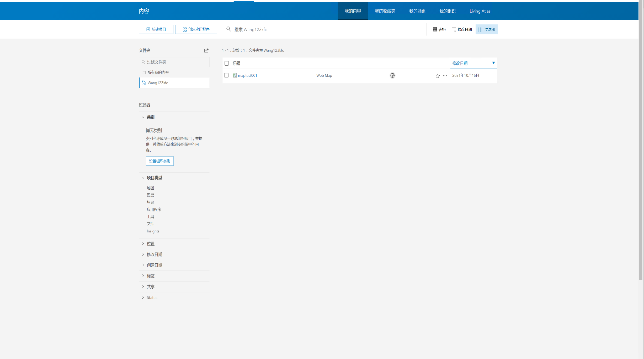
Task: Filter by item type 文件
Action: (150, 224)
